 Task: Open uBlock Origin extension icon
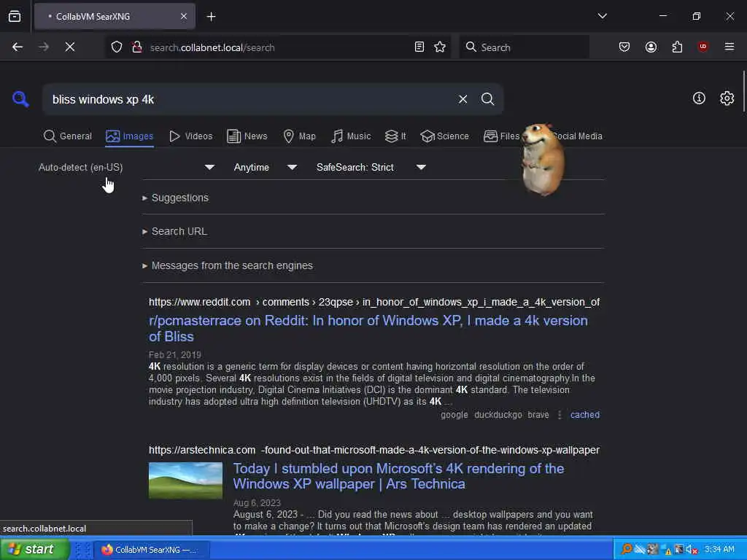tap(703, 47)
